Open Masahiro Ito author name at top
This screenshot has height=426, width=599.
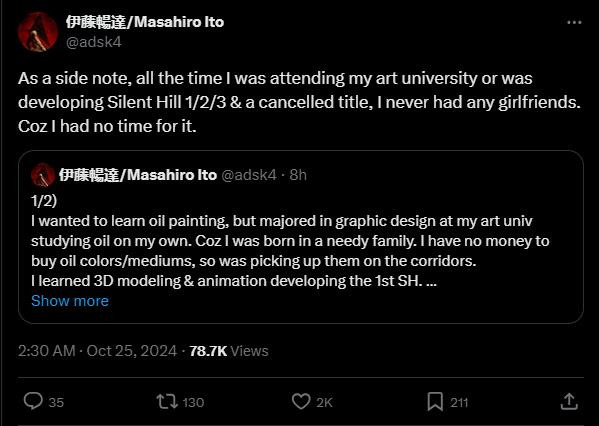(x=145, y=22)
